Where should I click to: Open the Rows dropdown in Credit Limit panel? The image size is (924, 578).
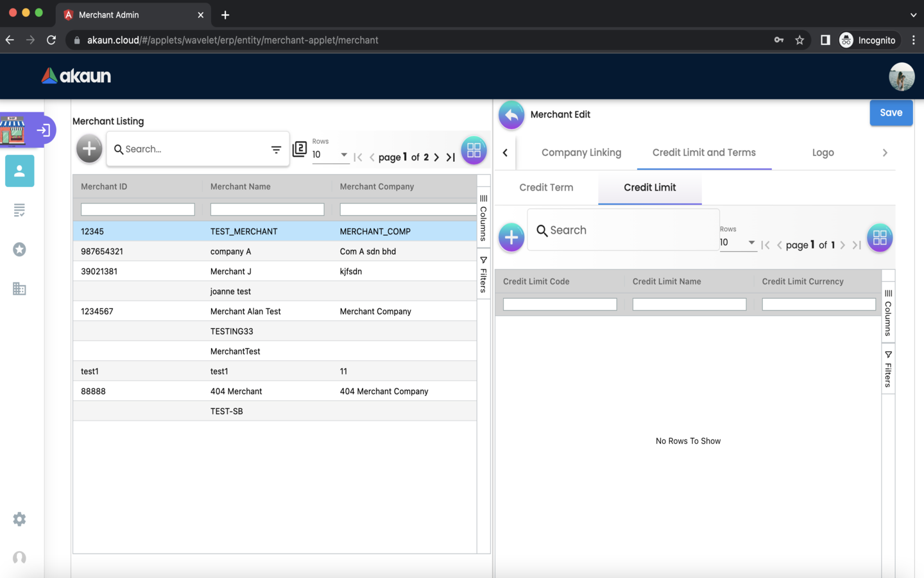pyautogui.click(x=737, y=243)
